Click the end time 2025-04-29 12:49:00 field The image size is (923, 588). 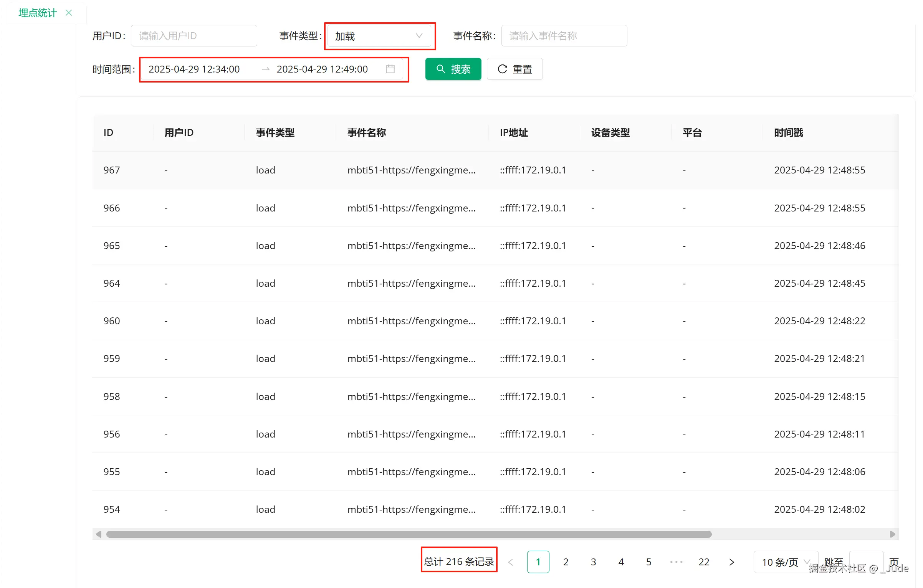[323, 69]
